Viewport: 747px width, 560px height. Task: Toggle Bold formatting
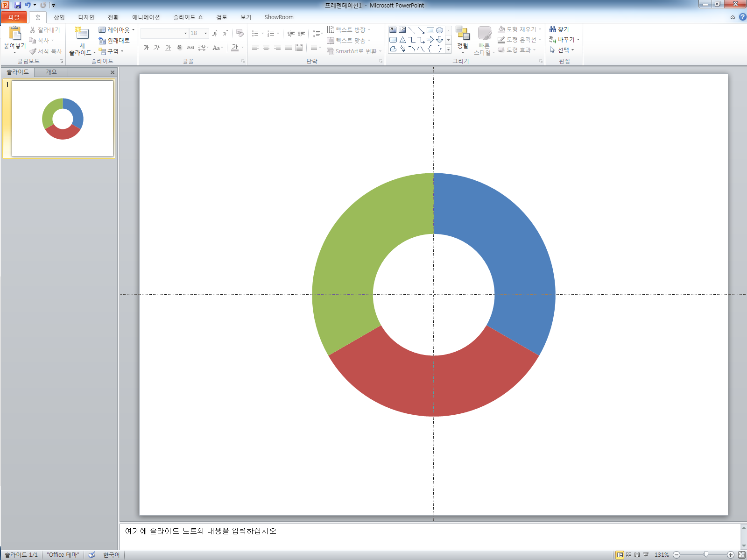click(x=146, y=48)
